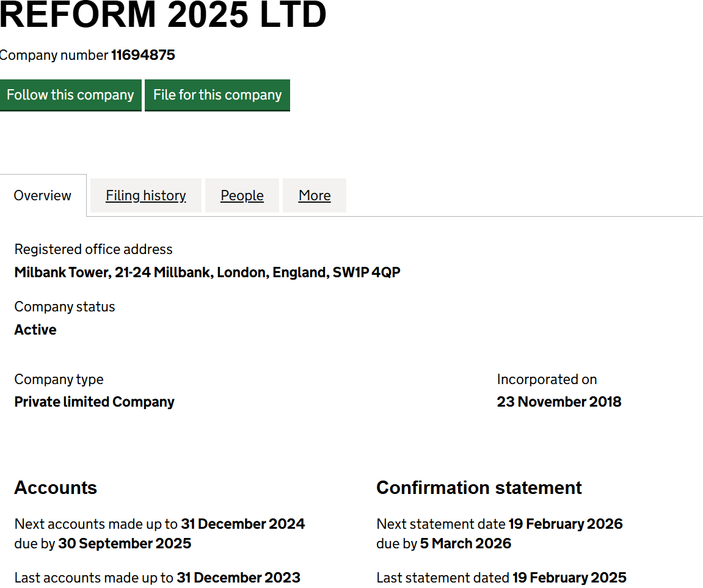
Task: Click the next statement date 19 February 2026
Action: (x=565, y=524)
